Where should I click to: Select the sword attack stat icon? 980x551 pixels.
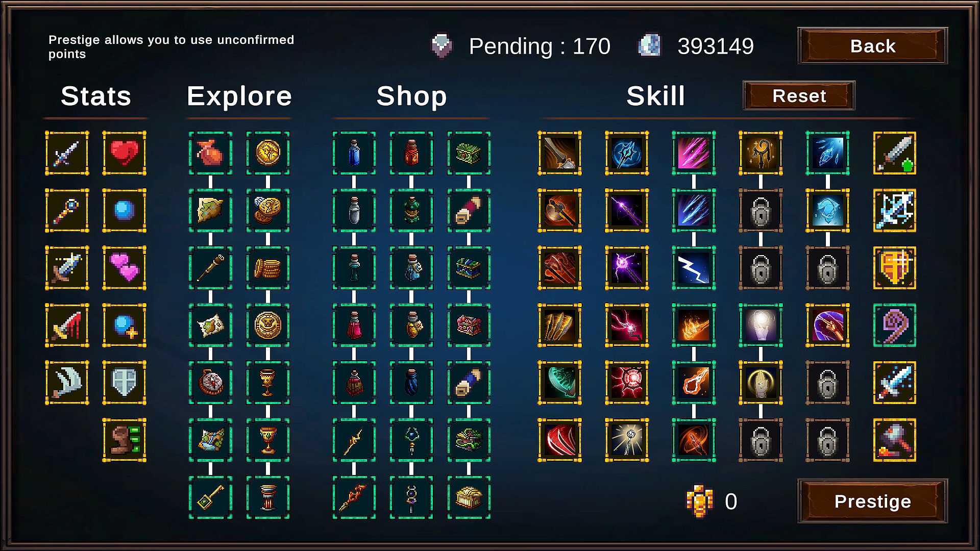coord(67,153)
